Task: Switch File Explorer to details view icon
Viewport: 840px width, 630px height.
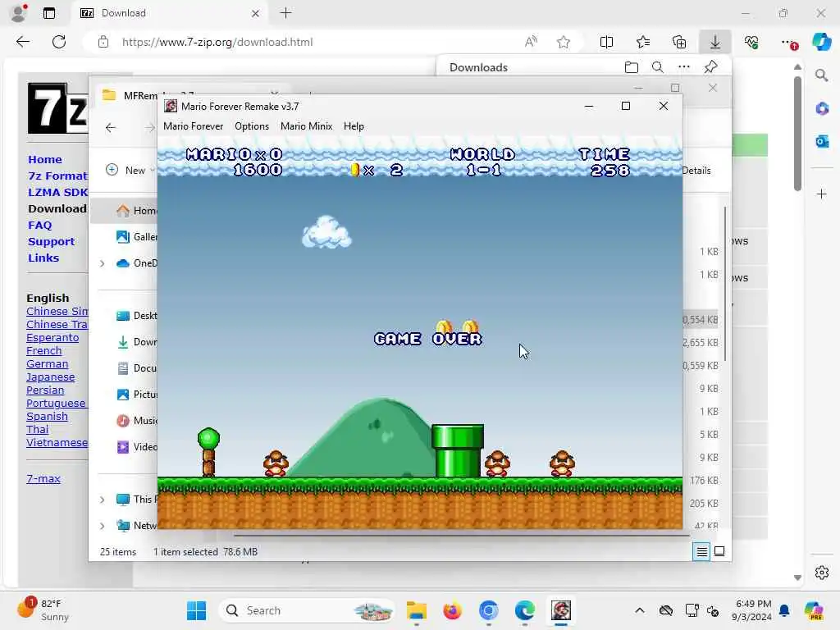Action: [x=701, y=551]
